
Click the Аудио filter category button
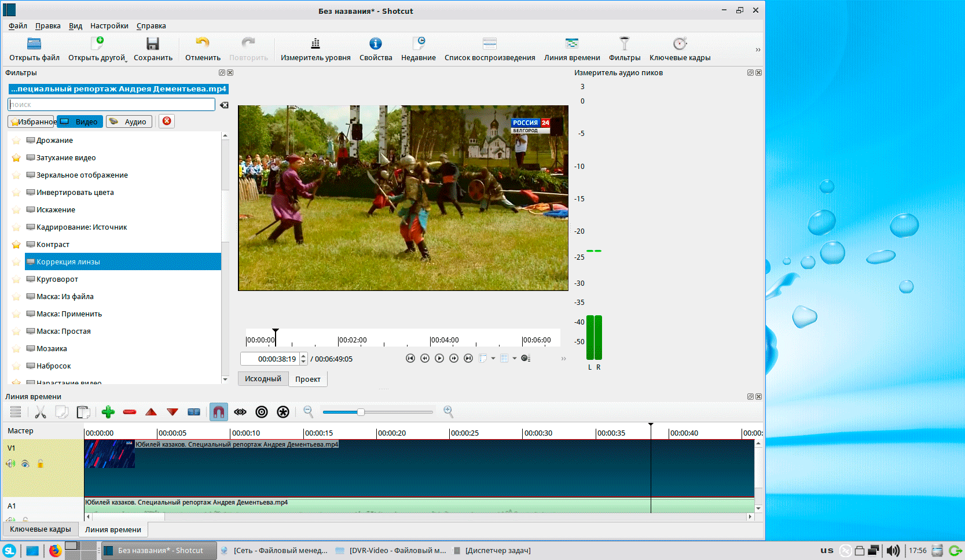pyautogui.click(x=129, y=121)
